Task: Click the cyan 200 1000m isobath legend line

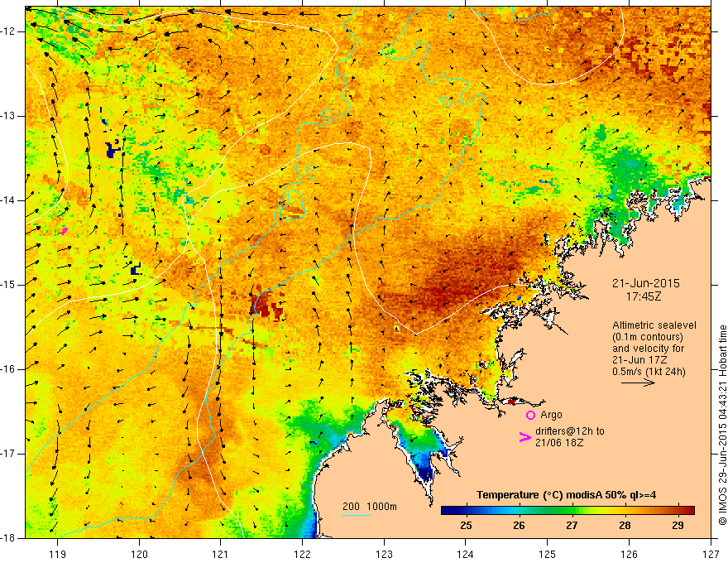Action: click(356, 515)
